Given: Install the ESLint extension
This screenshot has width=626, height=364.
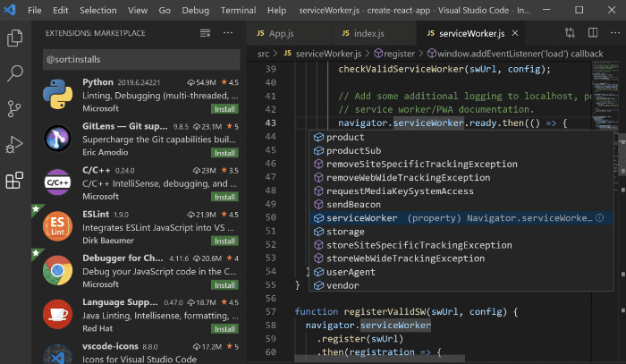Looking at the screenshot, I should (x=224, y=241).
